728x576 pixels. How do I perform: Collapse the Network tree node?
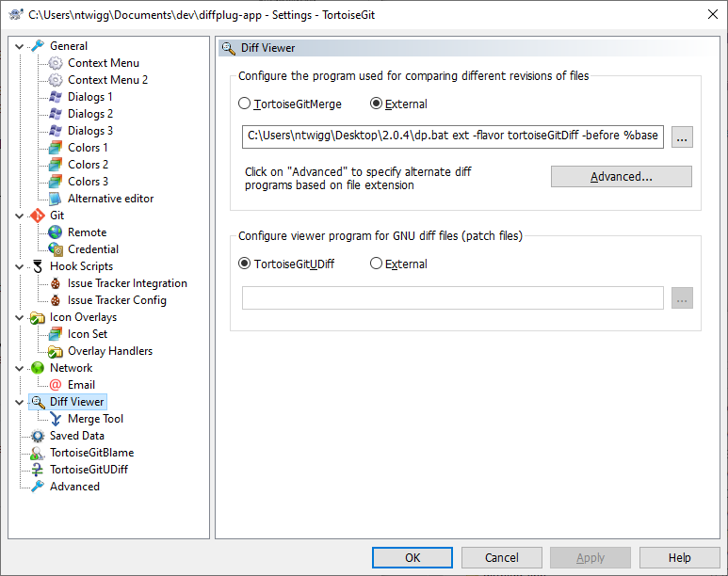tap(20, 369)
